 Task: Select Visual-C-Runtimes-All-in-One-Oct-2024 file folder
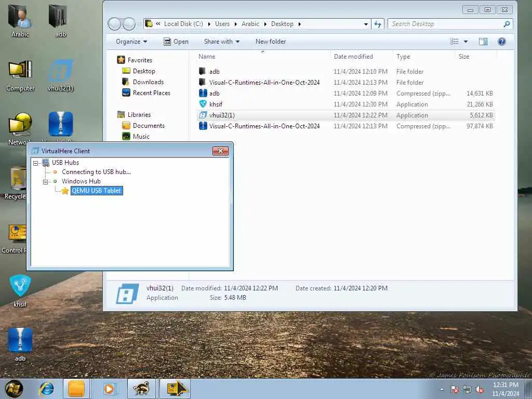pyautogui.click(x=345, y=83)
